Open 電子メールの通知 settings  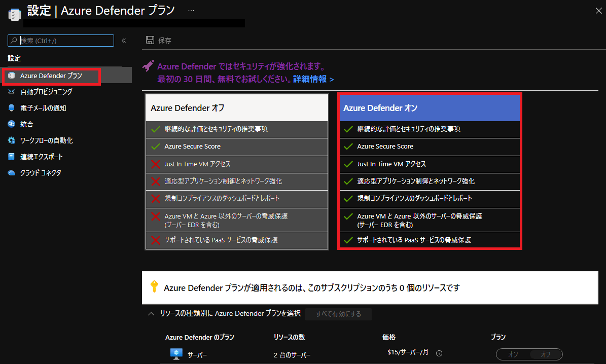coord(43,108)
